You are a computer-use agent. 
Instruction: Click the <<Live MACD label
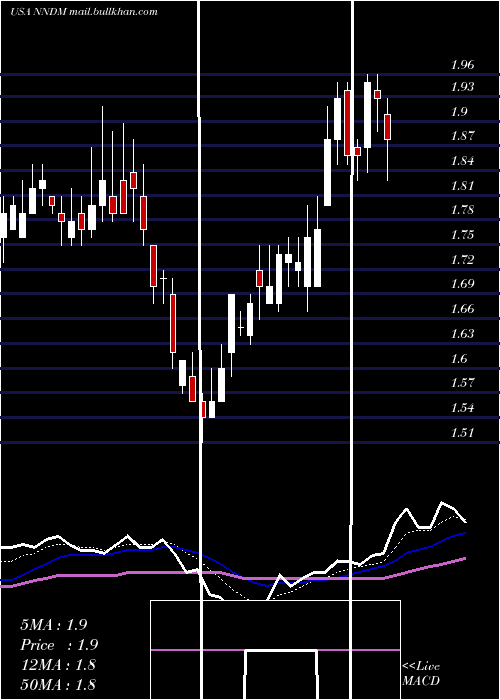tap(421, 674)
